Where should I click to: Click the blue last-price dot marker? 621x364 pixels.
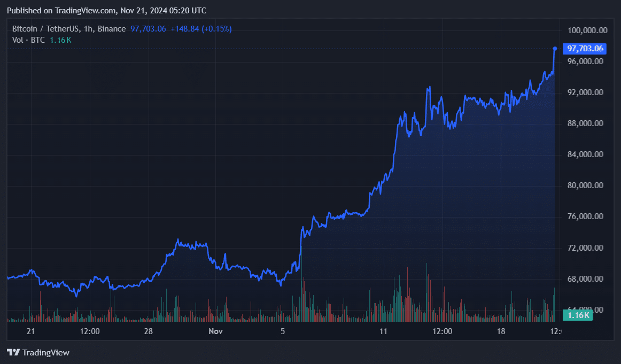[555, 49]
